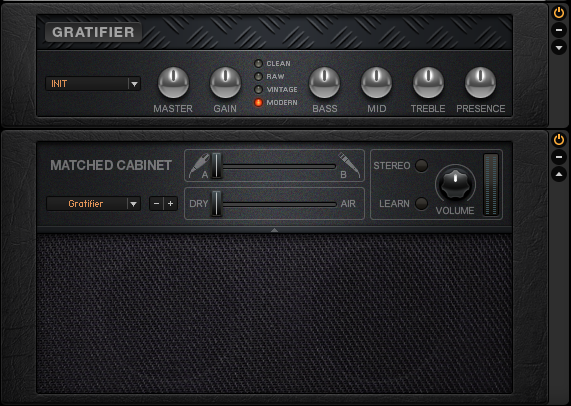This screenshot has height=406, width=571.
Task: Click the VOLUME knob on the cabinet
Action: [x=455, y=185]
